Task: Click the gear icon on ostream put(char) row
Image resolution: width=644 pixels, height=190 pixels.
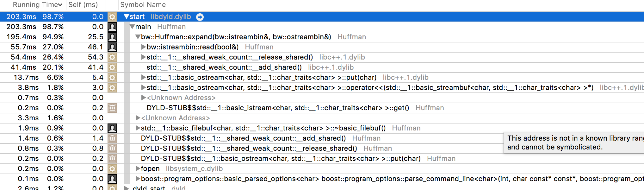Action: [112, 77]
